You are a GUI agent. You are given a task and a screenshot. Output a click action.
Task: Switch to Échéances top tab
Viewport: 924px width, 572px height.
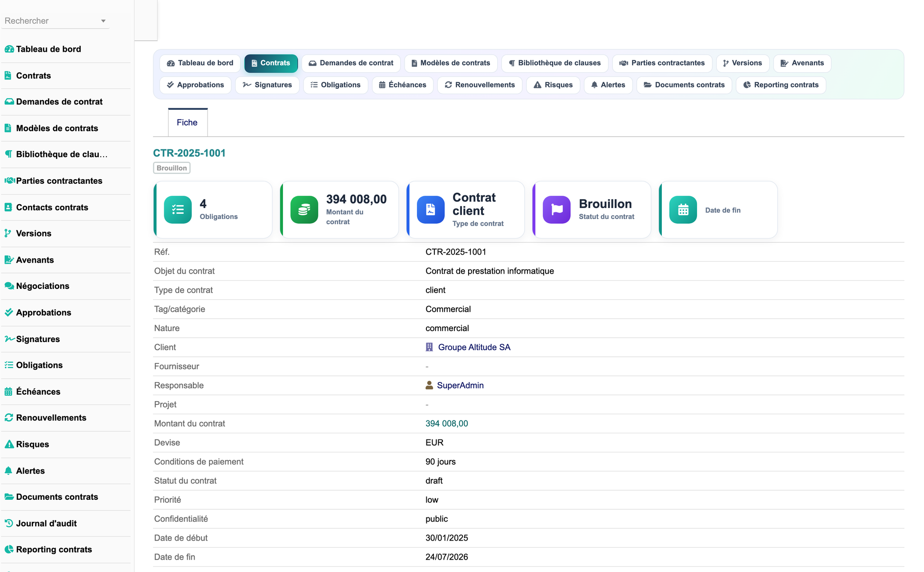click(x=403, y=85)
